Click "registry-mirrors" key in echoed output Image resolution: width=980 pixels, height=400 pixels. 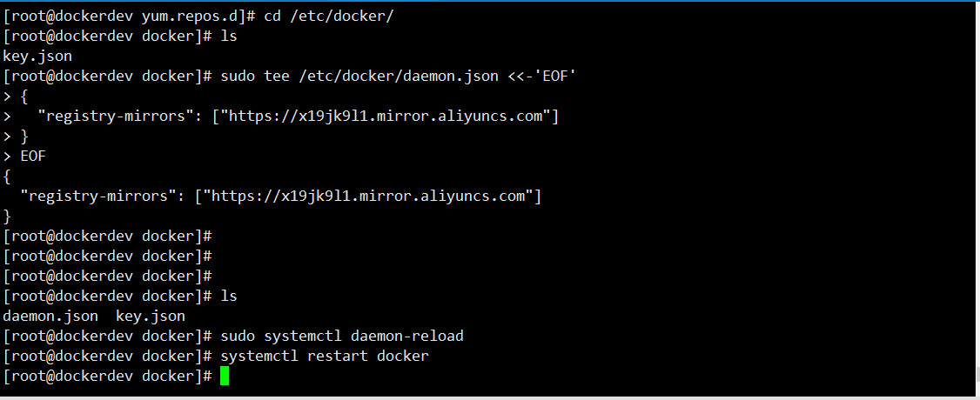click(x=94, y=197)
